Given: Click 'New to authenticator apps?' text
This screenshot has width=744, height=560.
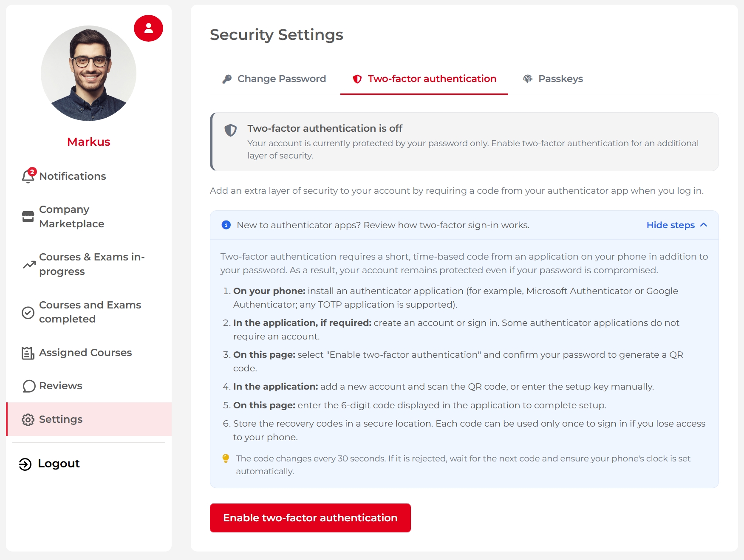Looking at the screenshot, I should pyautogui.click(x=383, y=225).
